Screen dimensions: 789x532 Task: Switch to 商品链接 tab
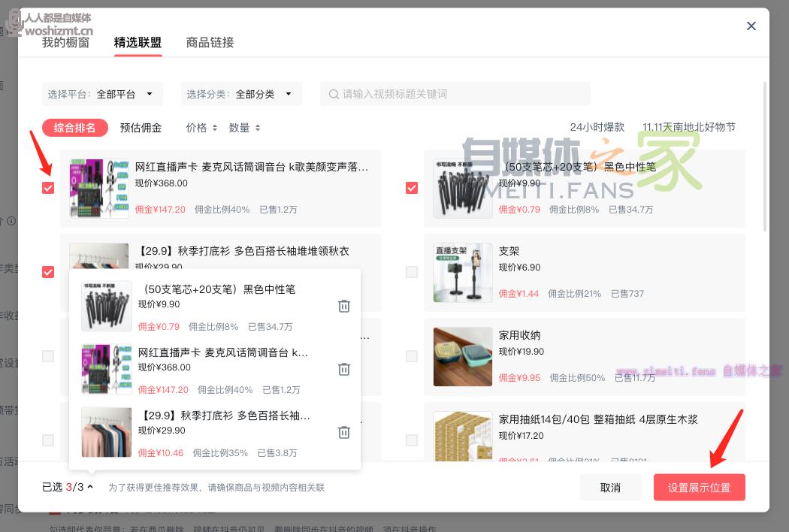coord(210,43)
